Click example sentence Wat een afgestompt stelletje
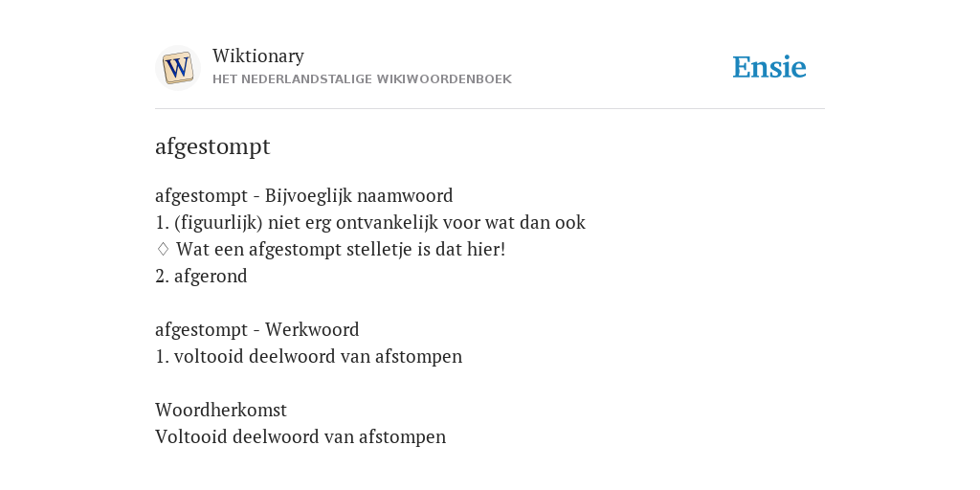This screenshot has width=980, height=490. click(341, 250)
